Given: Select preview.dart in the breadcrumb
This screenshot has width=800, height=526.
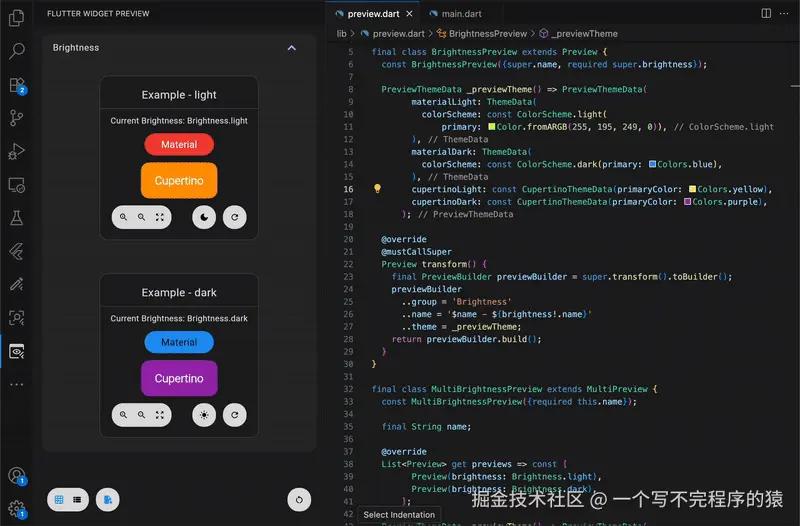Looking at the screenshot, I should [x=398, y=34].
